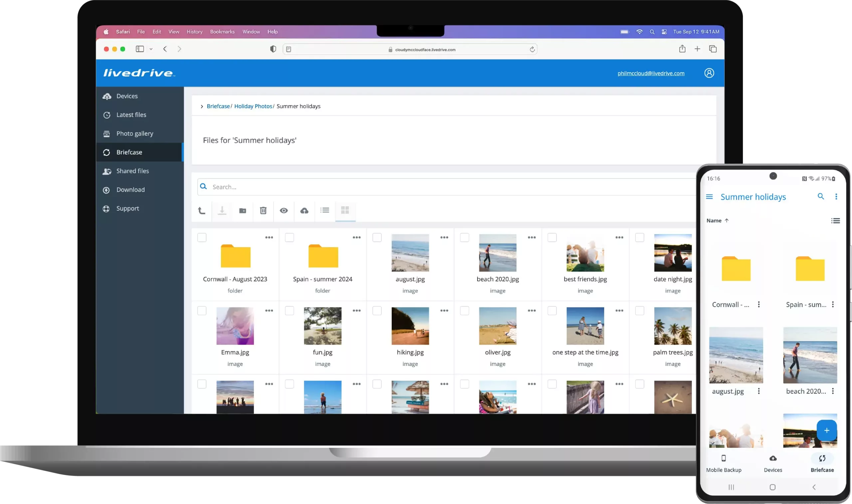Tick the checkbox for hiking.jpg
The height and width of the screenshot is (504, 852).
[377, 310]
